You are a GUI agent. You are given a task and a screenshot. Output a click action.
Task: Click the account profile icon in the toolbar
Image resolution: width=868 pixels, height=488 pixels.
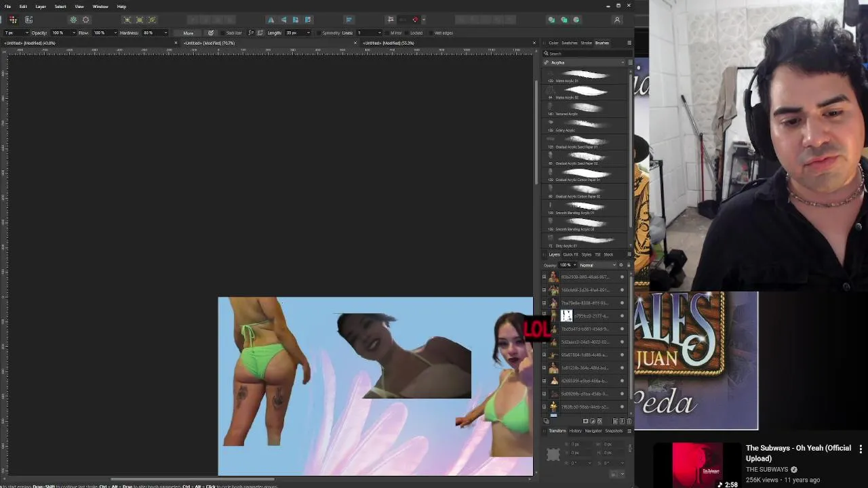click(x=617, y=20)
